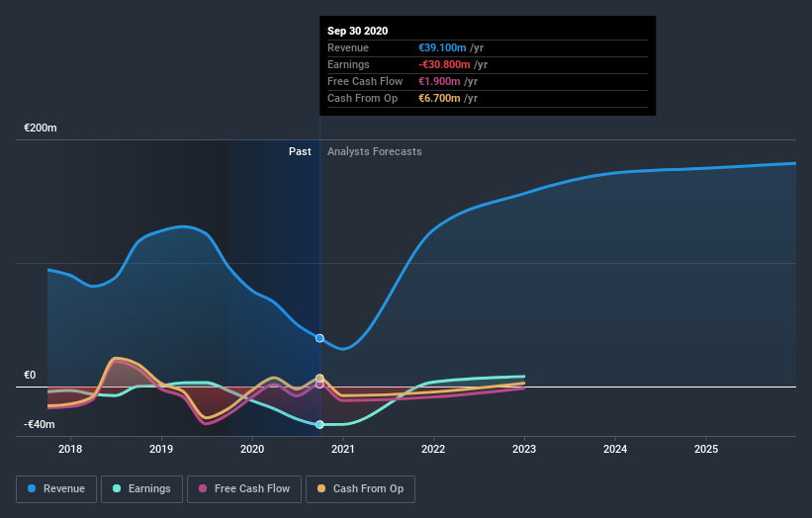Screen dimensions: 812x518
Task: Click the Past section label
Action: coord(300,151)
